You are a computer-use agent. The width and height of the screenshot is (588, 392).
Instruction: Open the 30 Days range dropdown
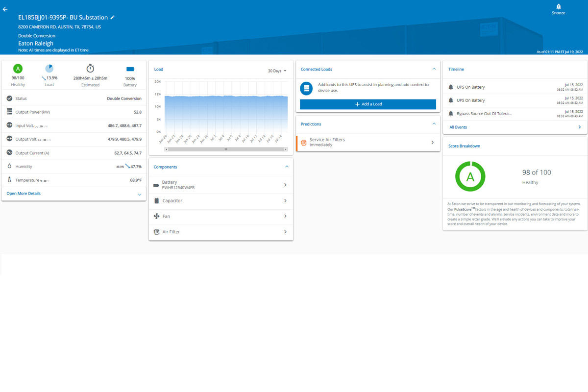click(x=277, y=71)
